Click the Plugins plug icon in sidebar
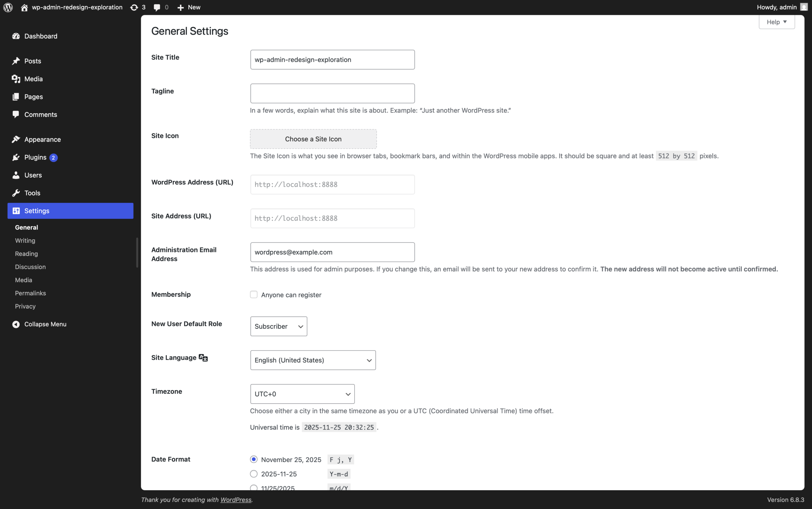This screenshot has height=509, width=812. coord(16,157)
